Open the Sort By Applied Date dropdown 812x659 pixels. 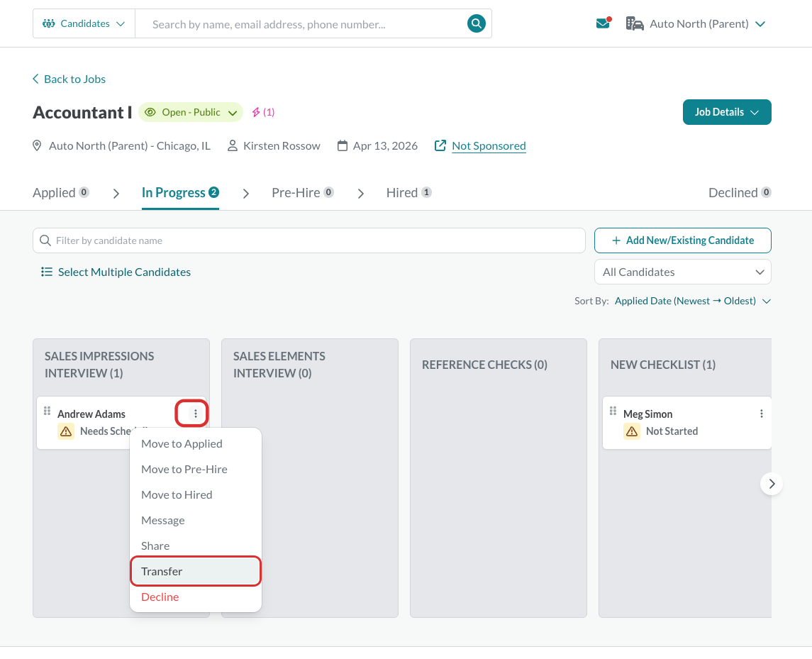(692, 301)
